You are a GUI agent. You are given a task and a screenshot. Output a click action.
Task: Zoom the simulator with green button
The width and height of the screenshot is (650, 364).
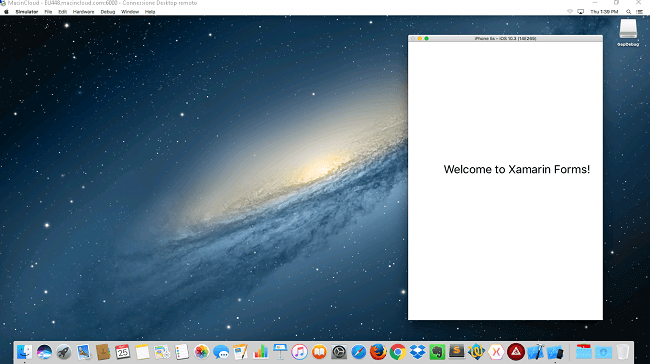427,39
